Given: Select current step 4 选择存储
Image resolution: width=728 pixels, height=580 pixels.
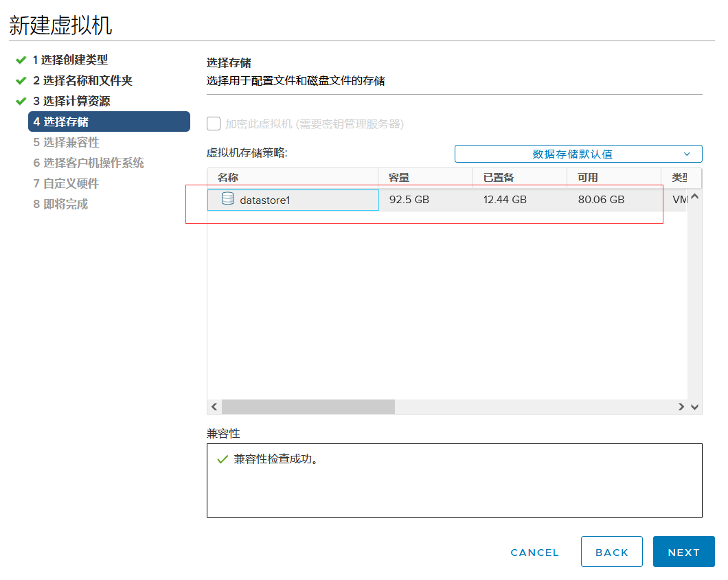Looking at the screenshot, I should click(109, 121).
